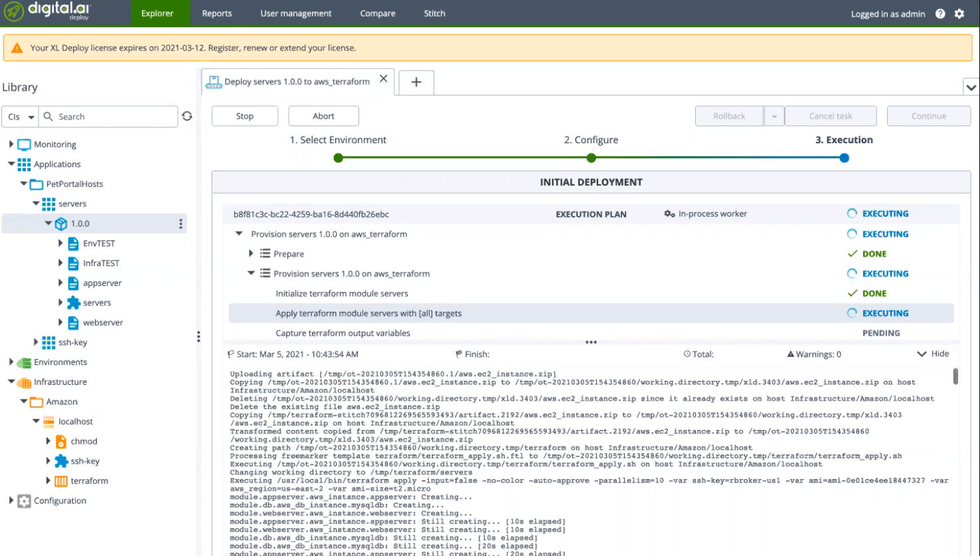Viewport: 980px width, 556px height.
Task: Click the Amazon folder icon
Action: [x=37, y=402]
